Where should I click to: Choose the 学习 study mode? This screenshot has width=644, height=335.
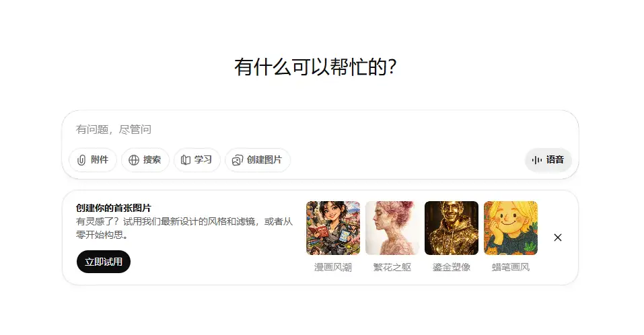pyautogui.click(x=197, y=160)
